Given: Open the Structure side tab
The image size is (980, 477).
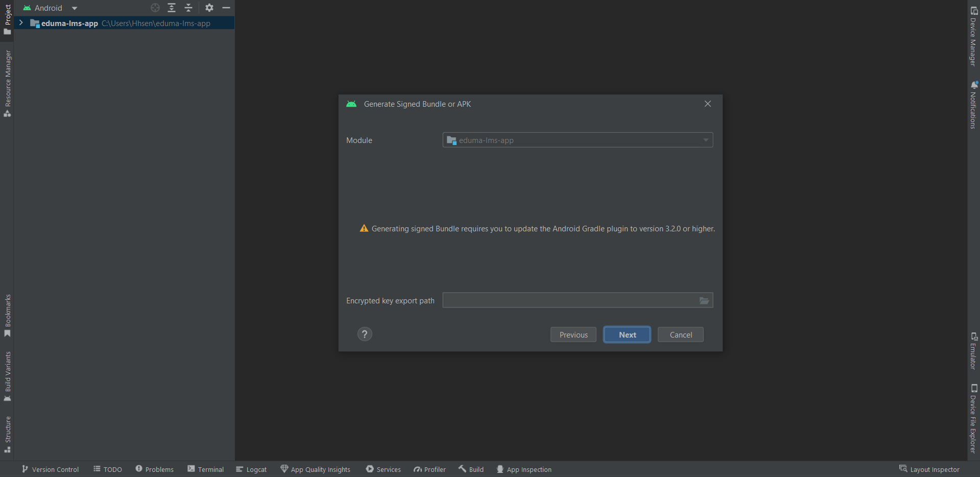Looking at the screenshot, I should pyautogui.click(x=7, y=435).
